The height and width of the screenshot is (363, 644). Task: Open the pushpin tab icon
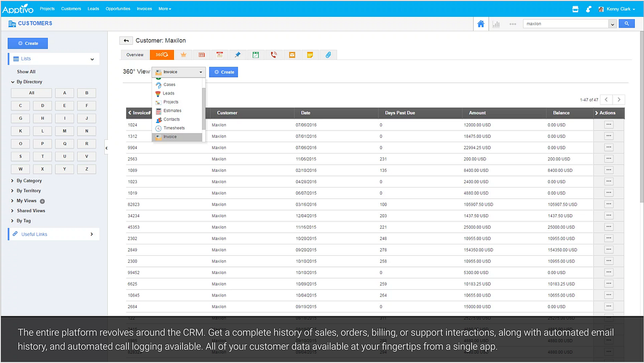[237, 55]
